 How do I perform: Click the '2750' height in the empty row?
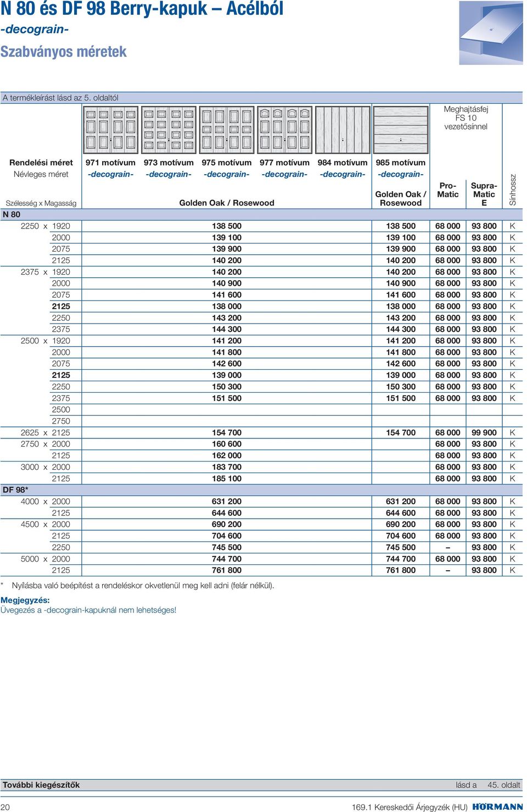point(61,421)
